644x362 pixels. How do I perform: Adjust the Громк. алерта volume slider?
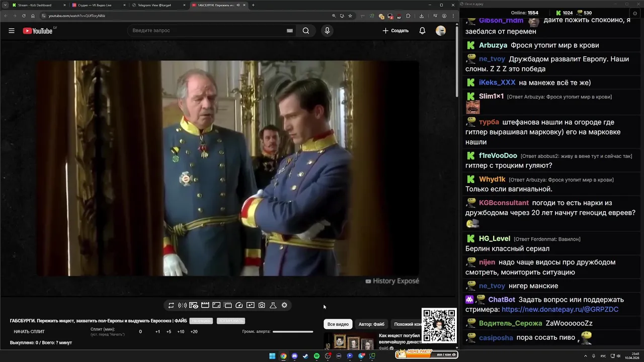pos(293,332)
